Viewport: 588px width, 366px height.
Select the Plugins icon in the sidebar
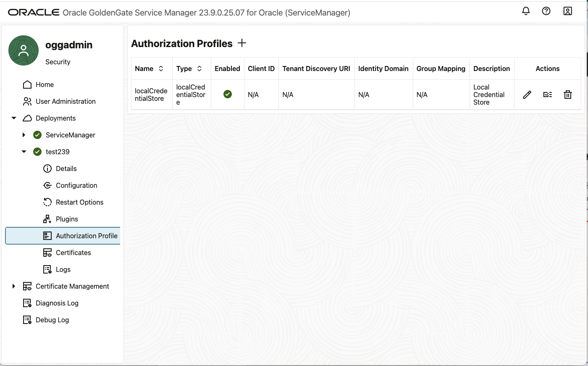pyautogui.click(x=47, y=219)
